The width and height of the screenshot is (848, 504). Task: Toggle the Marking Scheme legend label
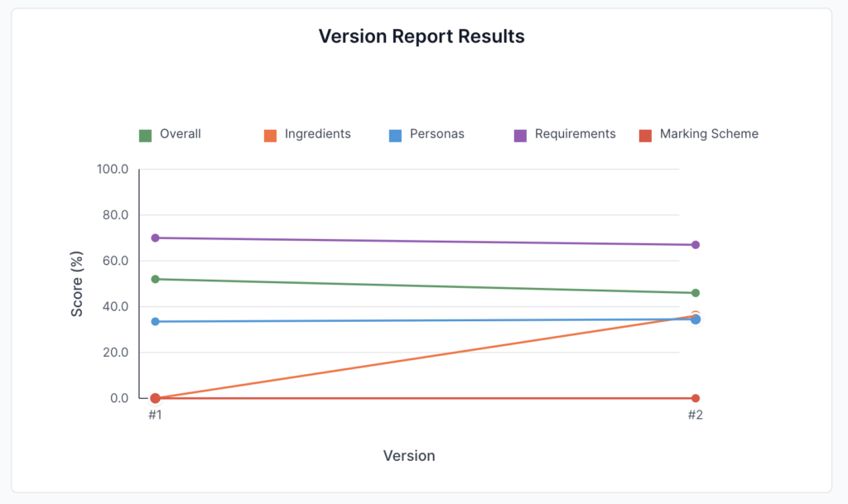709,134
